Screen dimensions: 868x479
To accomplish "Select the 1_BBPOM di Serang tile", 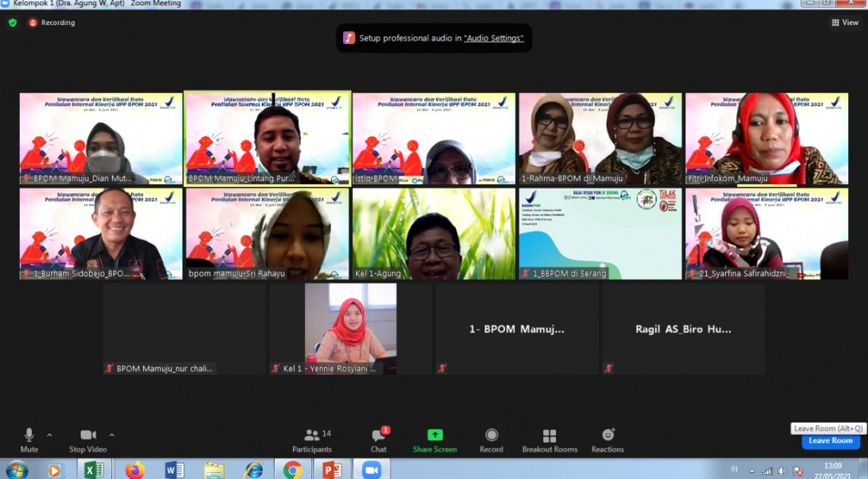I will 601,233.
